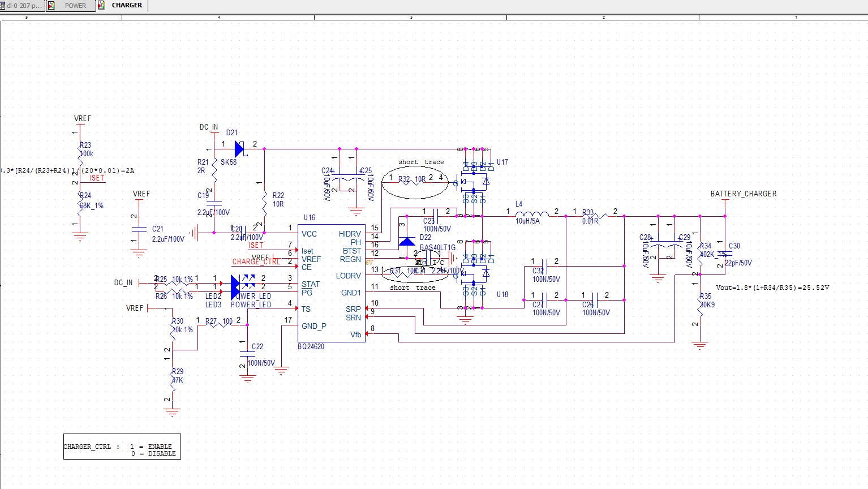Click the 10uH/5A inductor value

(x=527, y=221)
